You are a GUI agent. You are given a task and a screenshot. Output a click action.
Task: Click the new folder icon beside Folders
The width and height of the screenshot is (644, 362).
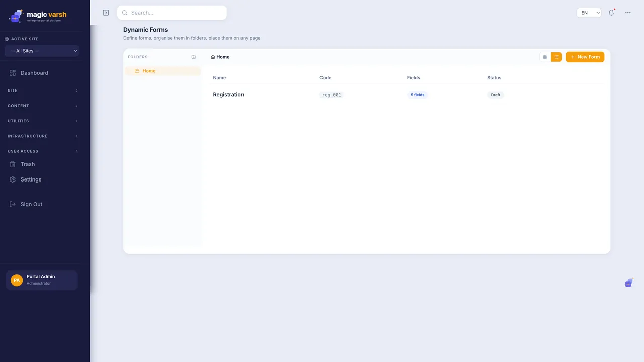194,57
